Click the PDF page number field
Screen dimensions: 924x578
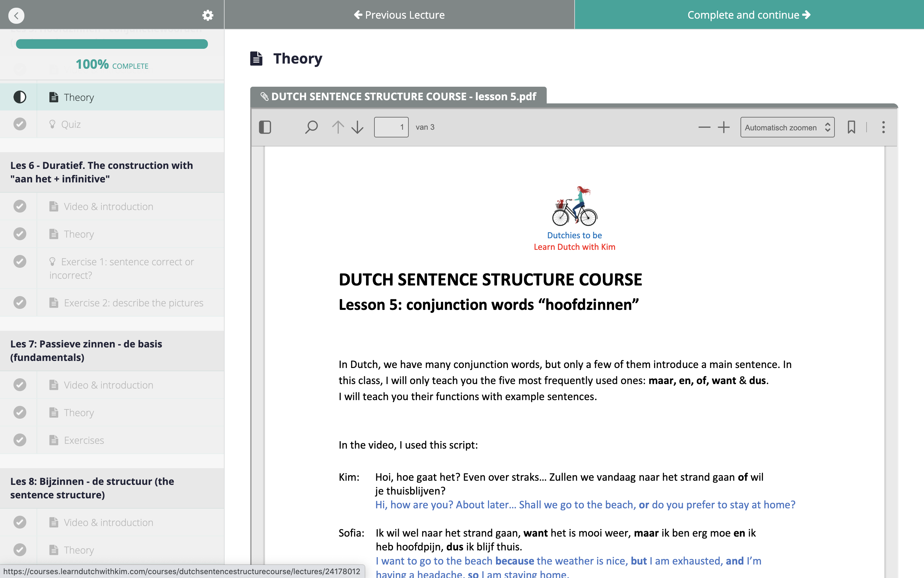click(391, 127)
